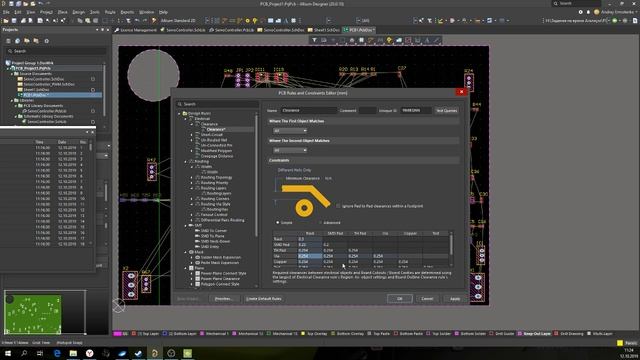Image resolution: width=640 pixels, height=360 pixels.
Task: Switch to ServoController.PcbLib document tab
Action: coord(231,30)
